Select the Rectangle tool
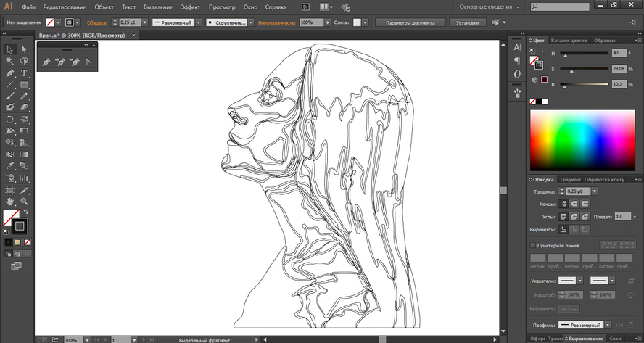This screenshot has height=343, width=644. coord(24,85)
